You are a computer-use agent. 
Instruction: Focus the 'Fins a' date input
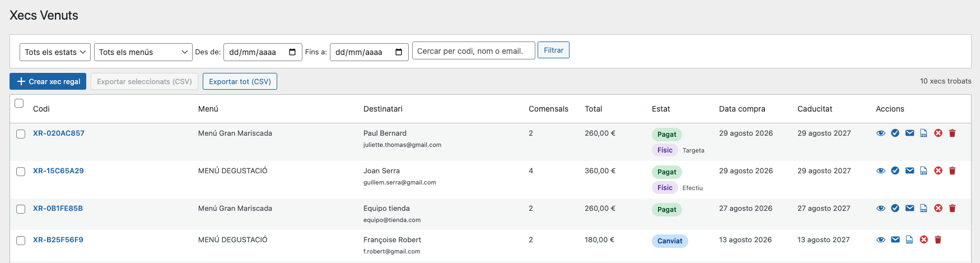click(x=369, y=52)
